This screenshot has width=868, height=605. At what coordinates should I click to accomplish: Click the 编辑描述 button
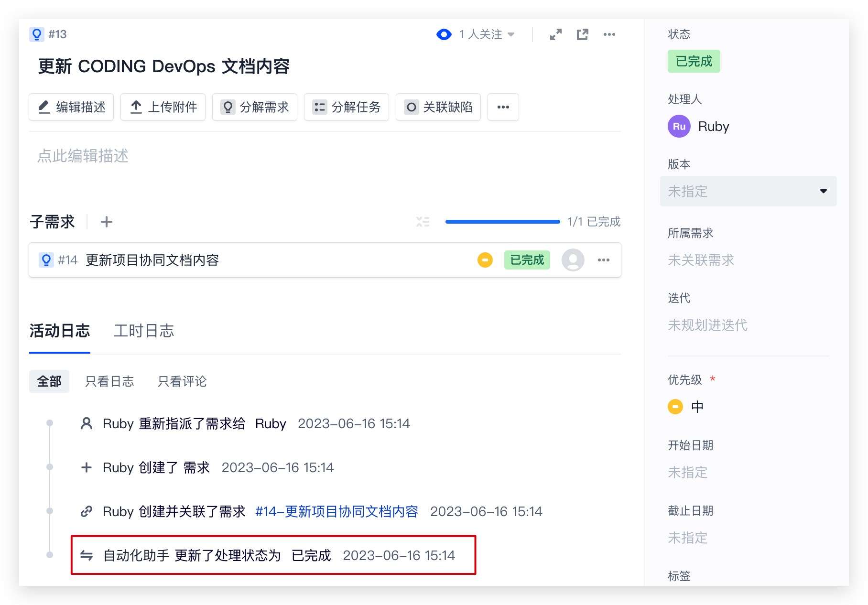(x=71, y=107)
